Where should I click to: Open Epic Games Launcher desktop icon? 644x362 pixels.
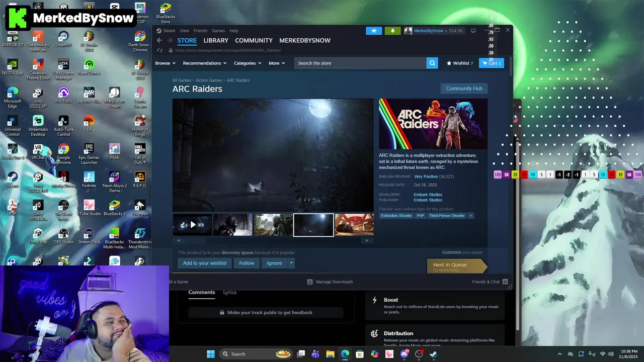click(x=89, y=154)
